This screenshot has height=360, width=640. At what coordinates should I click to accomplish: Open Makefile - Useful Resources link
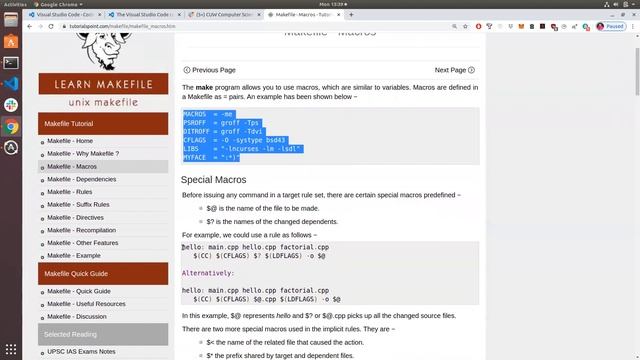click(87, 304)
